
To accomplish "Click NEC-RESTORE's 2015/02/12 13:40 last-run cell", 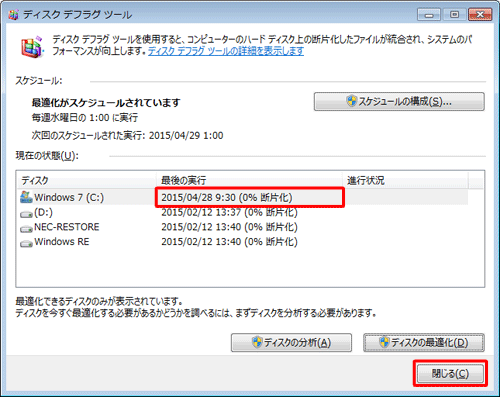I will (x=229, y=227).
